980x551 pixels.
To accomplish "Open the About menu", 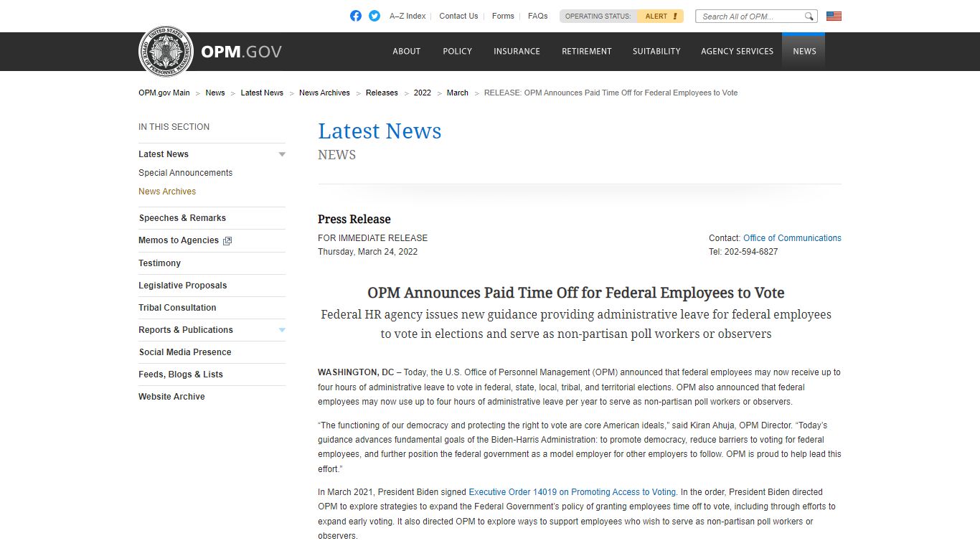I will (x=406, y=51).
